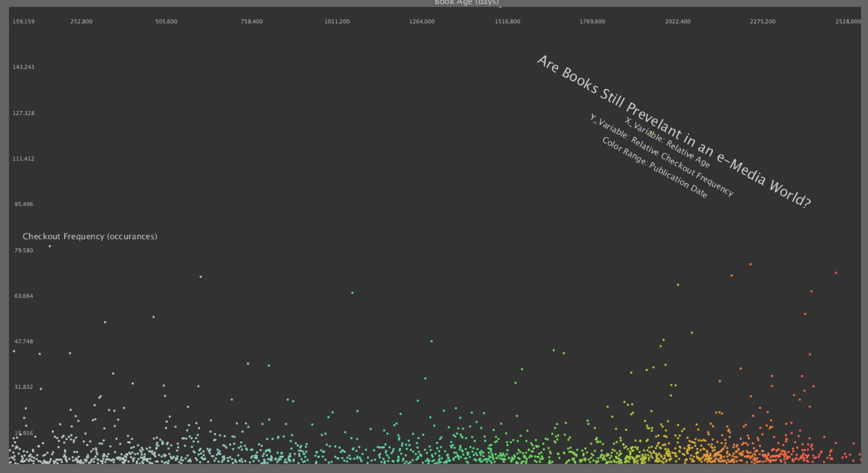Image resolution: width=868 pixels, height=473 pixels.
Task: Click the 31.832 y-axis tick label
Action: (24, 387)
